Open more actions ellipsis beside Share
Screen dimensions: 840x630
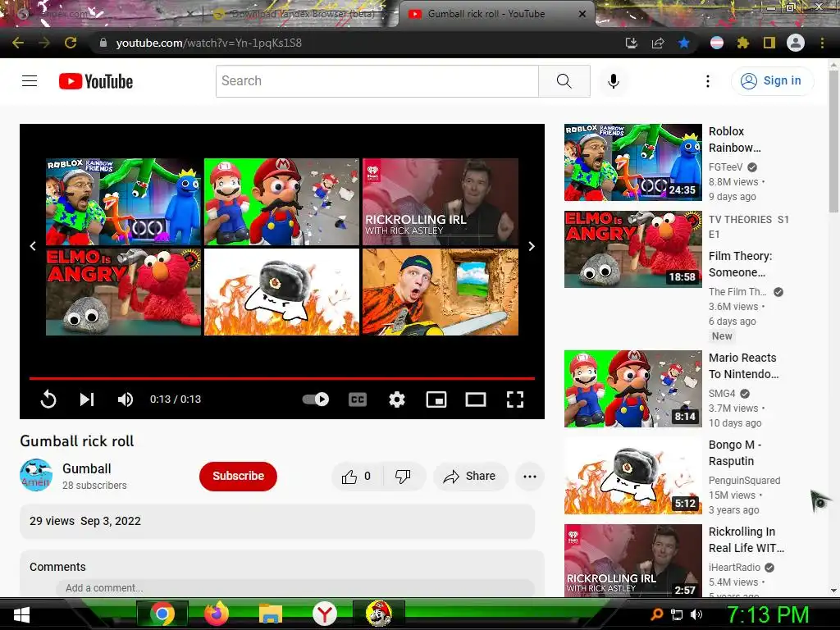click(x=530, y=477)
